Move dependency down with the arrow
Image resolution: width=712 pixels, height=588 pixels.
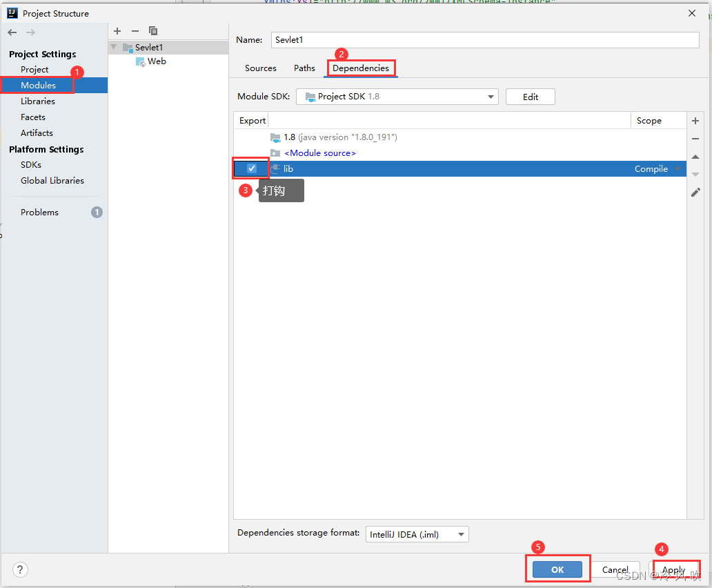click(695, 175)
